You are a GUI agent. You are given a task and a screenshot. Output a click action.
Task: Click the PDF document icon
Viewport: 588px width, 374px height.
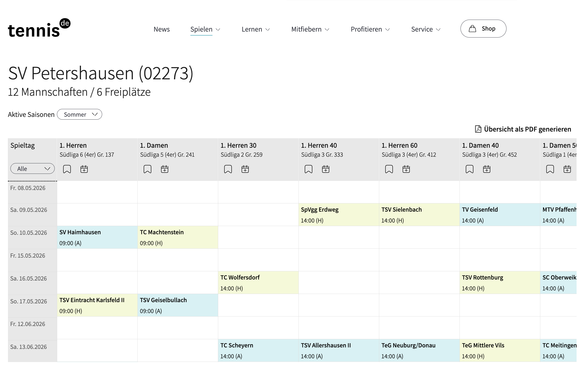tap(478, 129)
